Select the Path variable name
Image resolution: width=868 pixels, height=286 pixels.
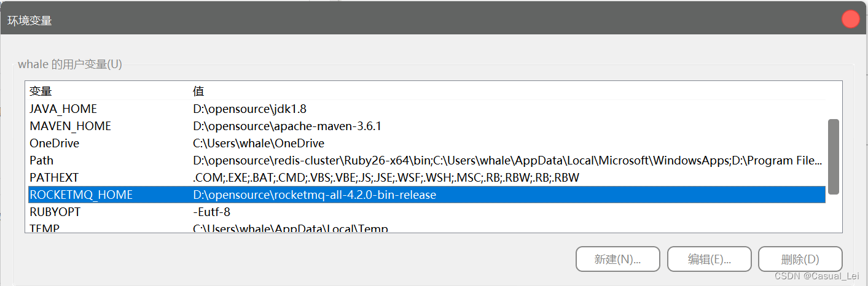tap(41, 161)
